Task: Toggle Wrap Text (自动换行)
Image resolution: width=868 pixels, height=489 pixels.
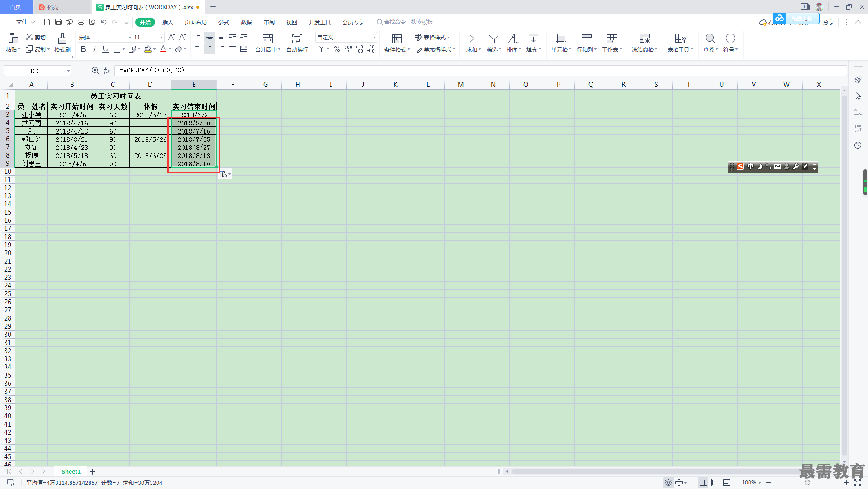Action: pyautogui.click(x=297, y=43)
